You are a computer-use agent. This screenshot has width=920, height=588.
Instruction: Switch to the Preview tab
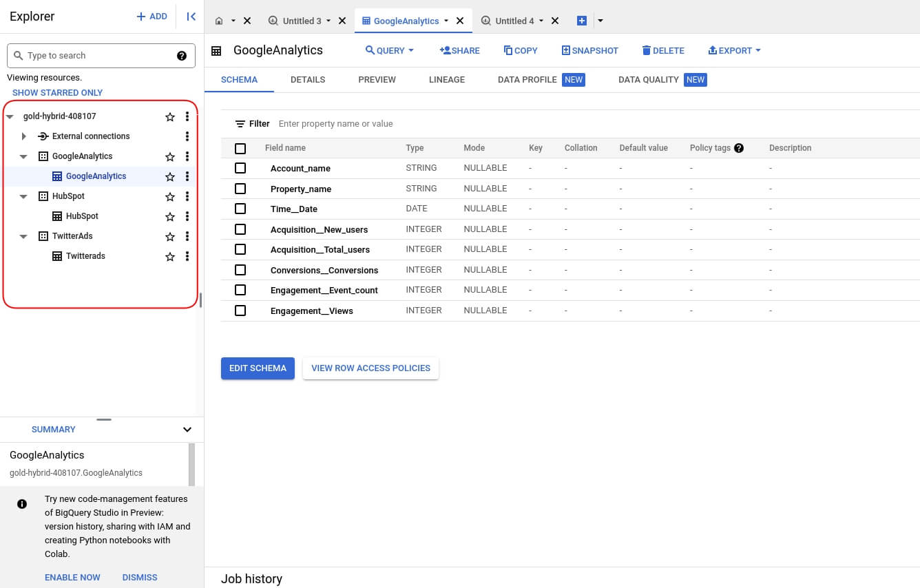377,79
